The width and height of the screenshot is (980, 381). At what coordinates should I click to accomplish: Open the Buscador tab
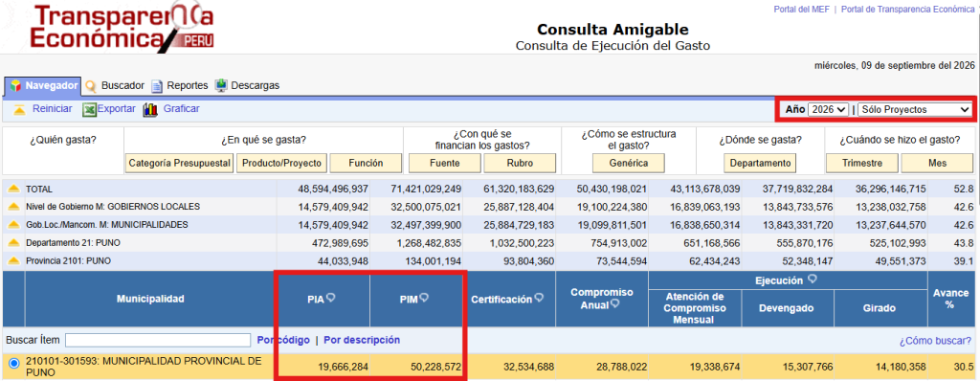115,86
